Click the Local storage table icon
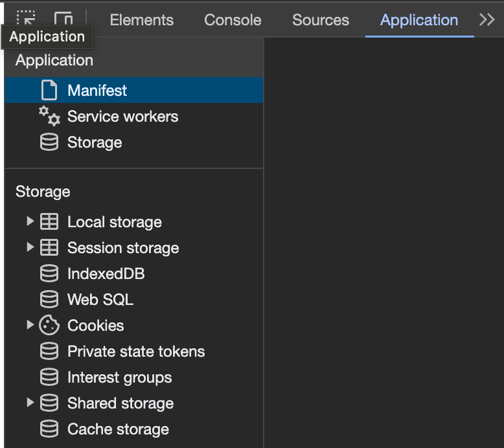This screenshot has width=504, height=448. pos(49,222)
